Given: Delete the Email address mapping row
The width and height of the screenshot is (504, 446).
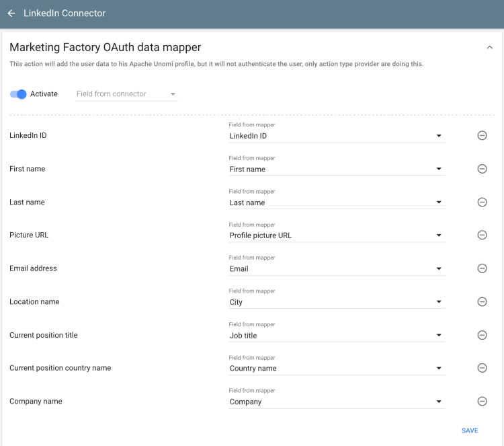Looking at the screenshot, I should (482, 268).
